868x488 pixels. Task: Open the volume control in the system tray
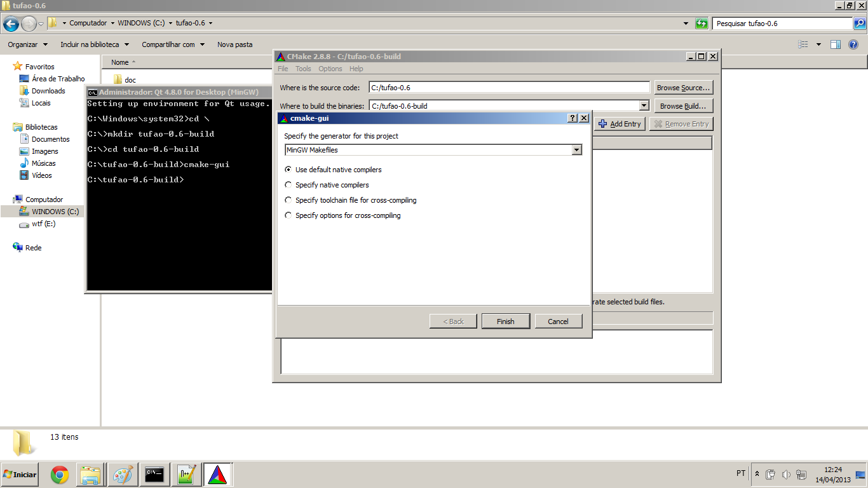coord(786,475)
